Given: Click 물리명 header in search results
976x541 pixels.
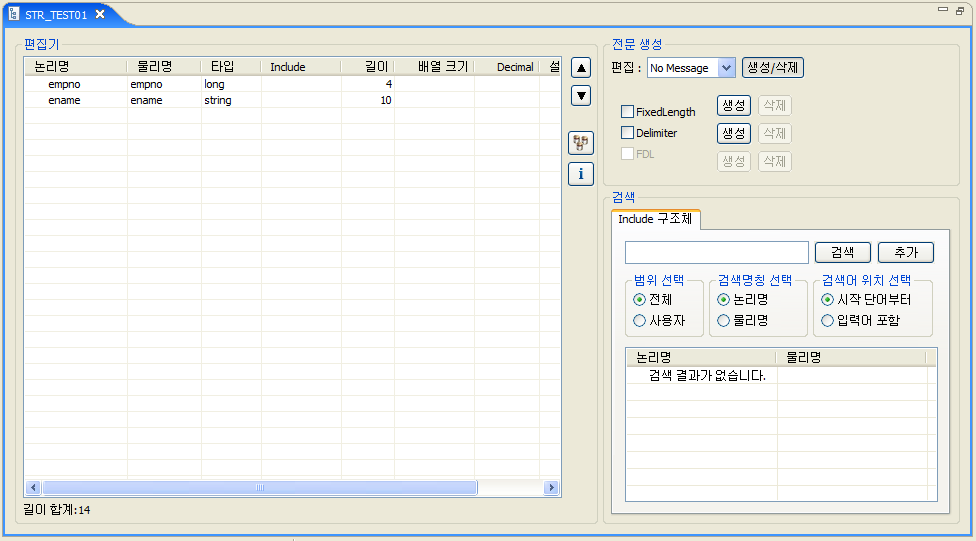Looking at the screenshot, I should coord(851,357).
